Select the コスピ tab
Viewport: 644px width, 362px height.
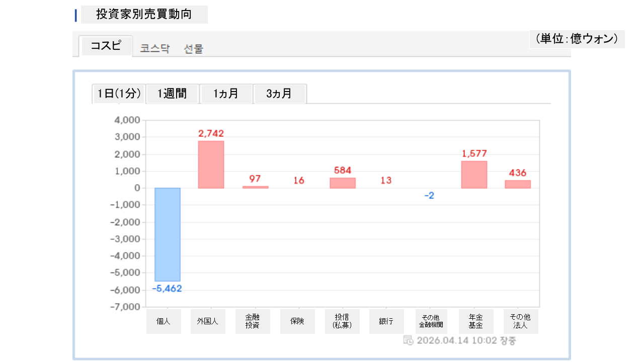point(106,46)
